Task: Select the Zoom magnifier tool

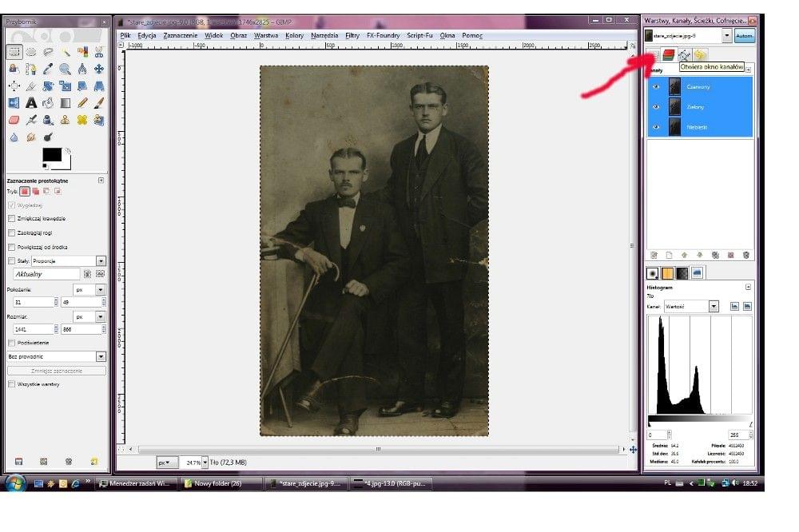Action: (66, 69)
